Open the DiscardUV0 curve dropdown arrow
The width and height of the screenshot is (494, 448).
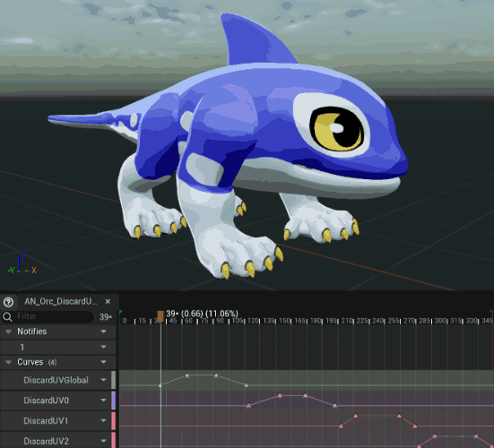(104, 401)
